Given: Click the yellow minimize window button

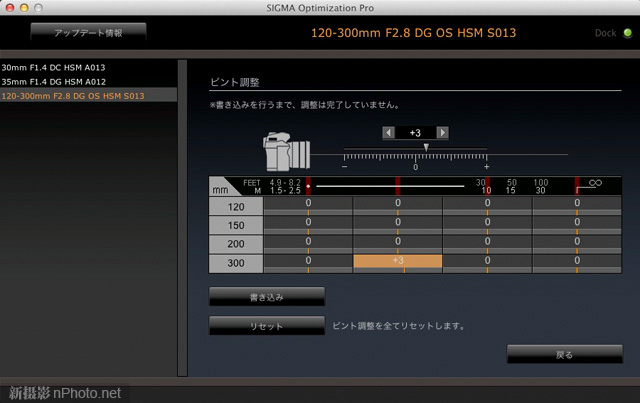Looking at the screenshot, I should coord(24,8).
